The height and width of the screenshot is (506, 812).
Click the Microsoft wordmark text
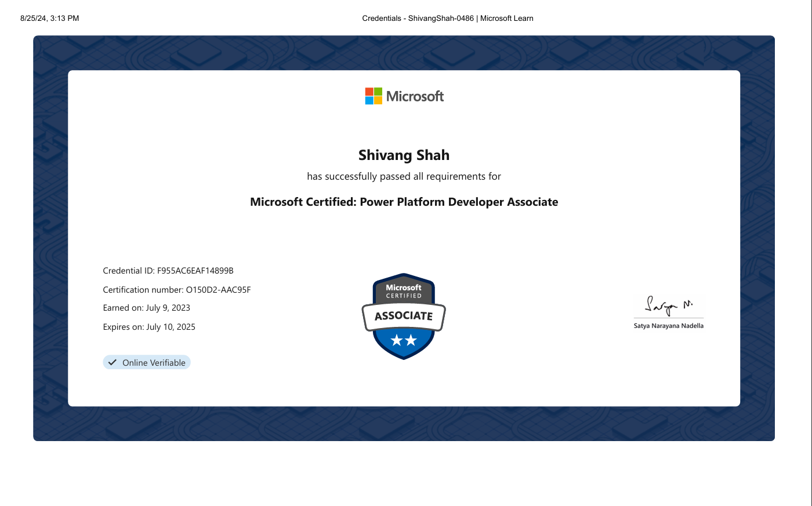tap(415, 96)
